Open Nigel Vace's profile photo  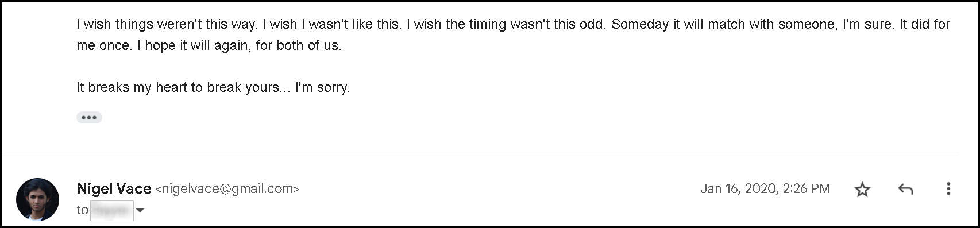pos(37,199)
